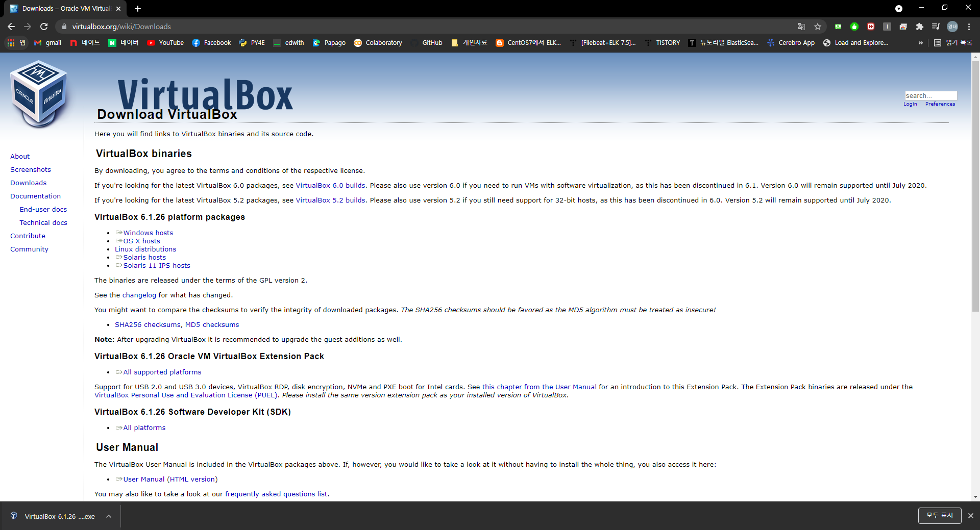This screenshot has width=980, height=530.
Task: Close the downloads bar
Action: coord(971,516)
